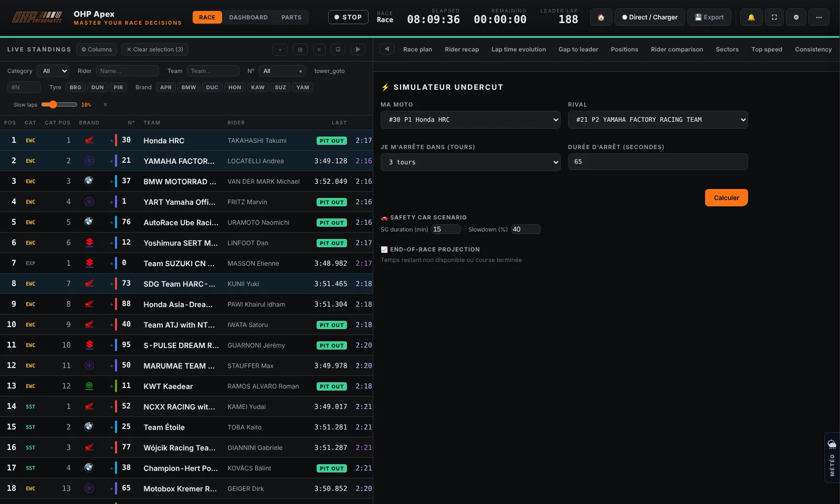The width and height of the screenshot is (840, 504).
Task: Open the Ma Moto selection dropdown
Action: point(470,120)
